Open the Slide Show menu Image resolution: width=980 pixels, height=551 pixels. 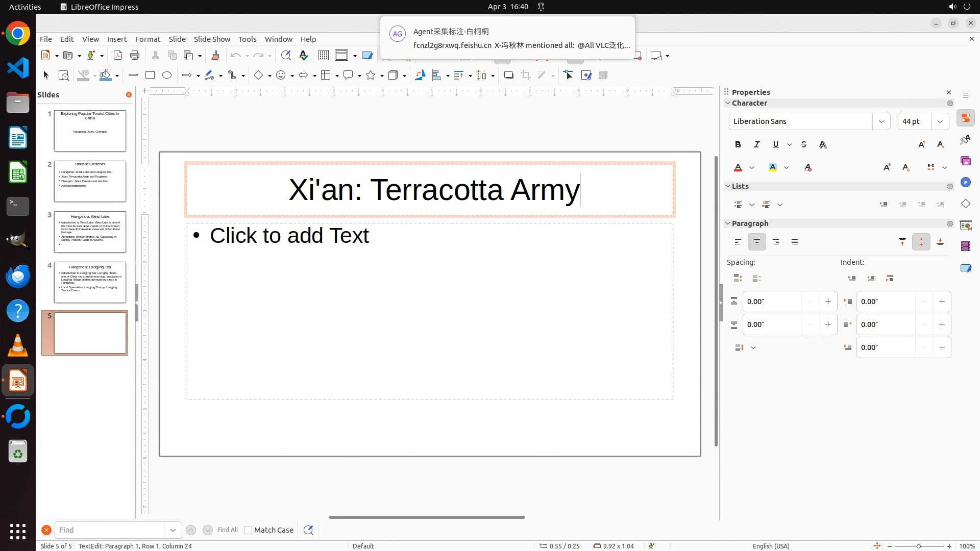[212, 39]
